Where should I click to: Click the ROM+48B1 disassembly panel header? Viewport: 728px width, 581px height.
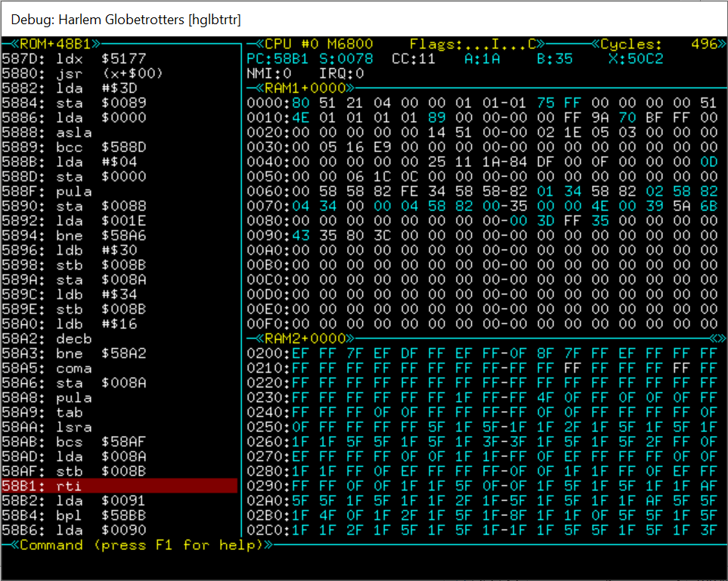51,44
